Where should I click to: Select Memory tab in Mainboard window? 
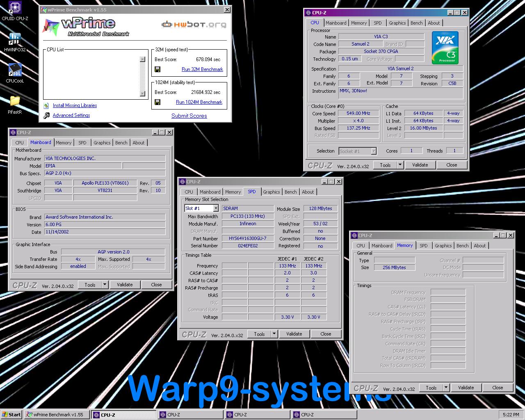[64, 143]
